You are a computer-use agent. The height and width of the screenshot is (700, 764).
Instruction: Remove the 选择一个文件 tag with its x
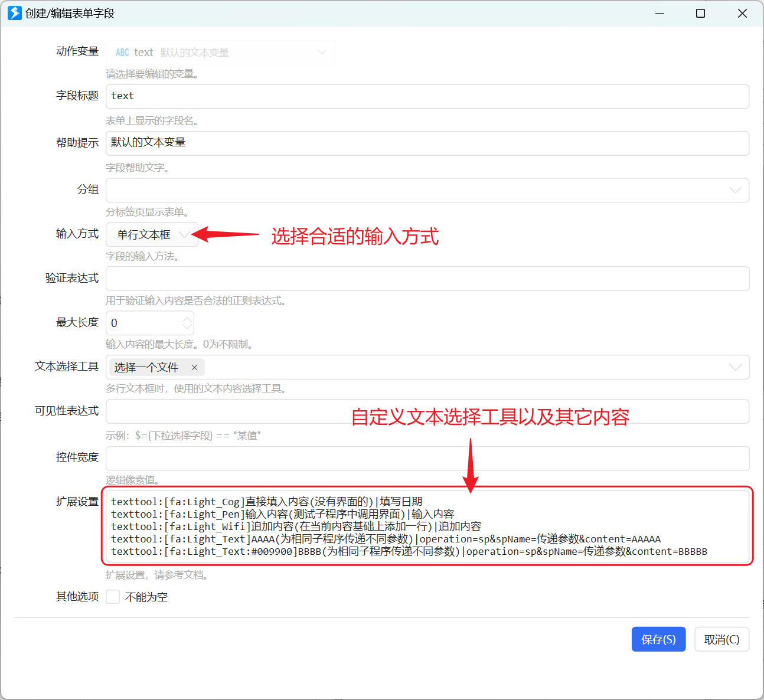(194, 368)
